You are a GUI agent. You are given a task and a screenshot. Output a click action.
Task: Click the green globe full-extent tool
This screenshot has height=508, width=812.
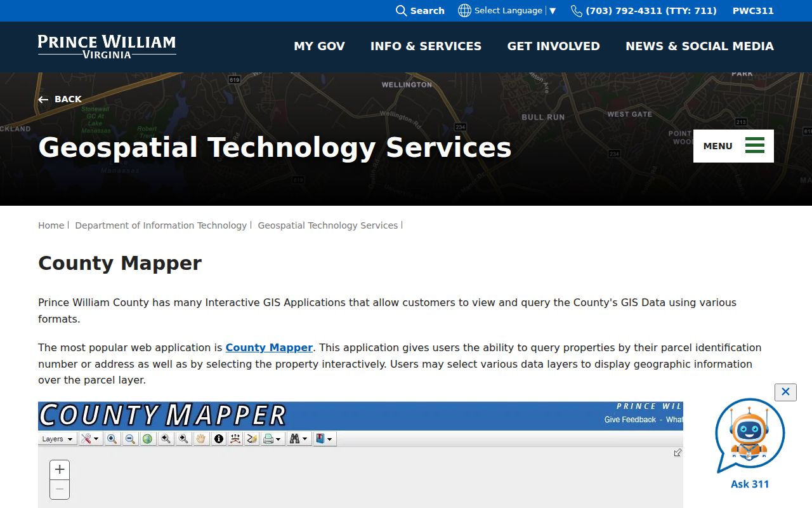148,439
